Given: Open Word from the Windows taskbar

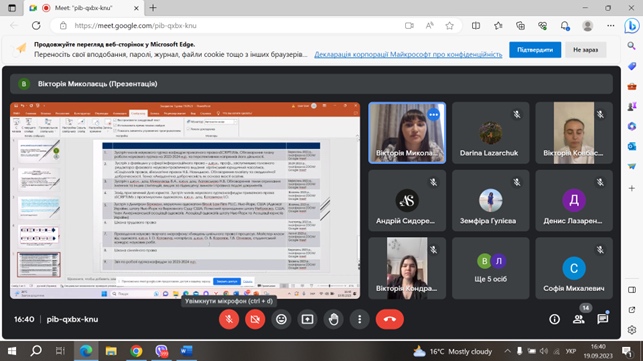Looking at the screenshot, I should point(186,351).
